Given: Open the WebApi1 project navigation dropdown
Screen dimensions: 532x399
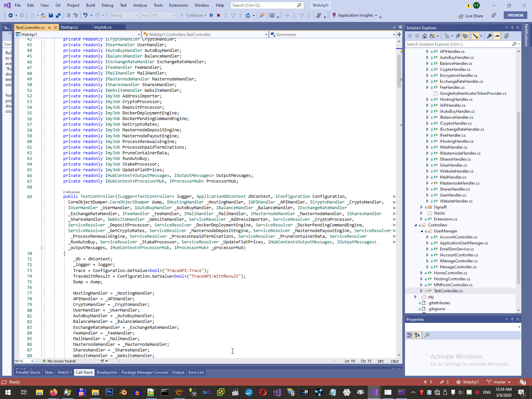Looking at the screenshot, I should [x=78, y=35].
